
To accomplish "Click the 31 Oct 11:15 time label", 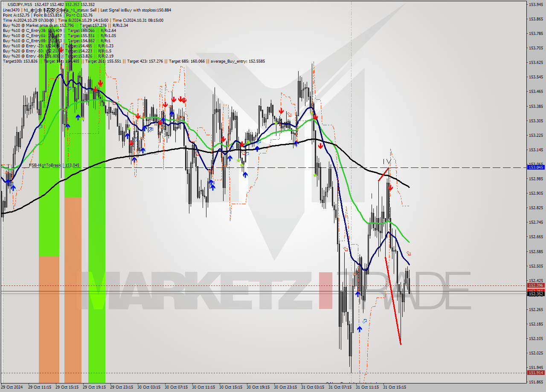I will pyautogui.click(x=367, y=387).
